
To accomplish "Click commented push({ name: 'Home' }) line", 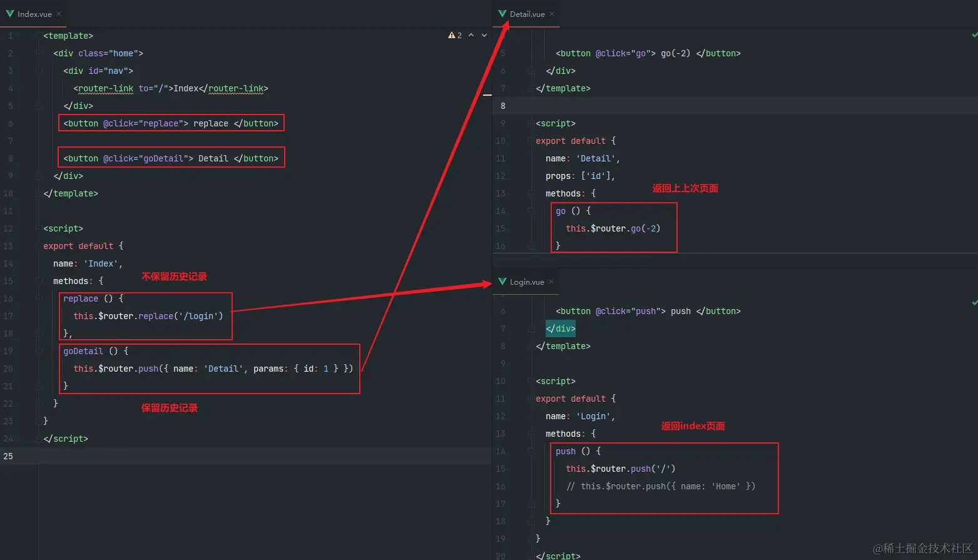I will (661, 486).
